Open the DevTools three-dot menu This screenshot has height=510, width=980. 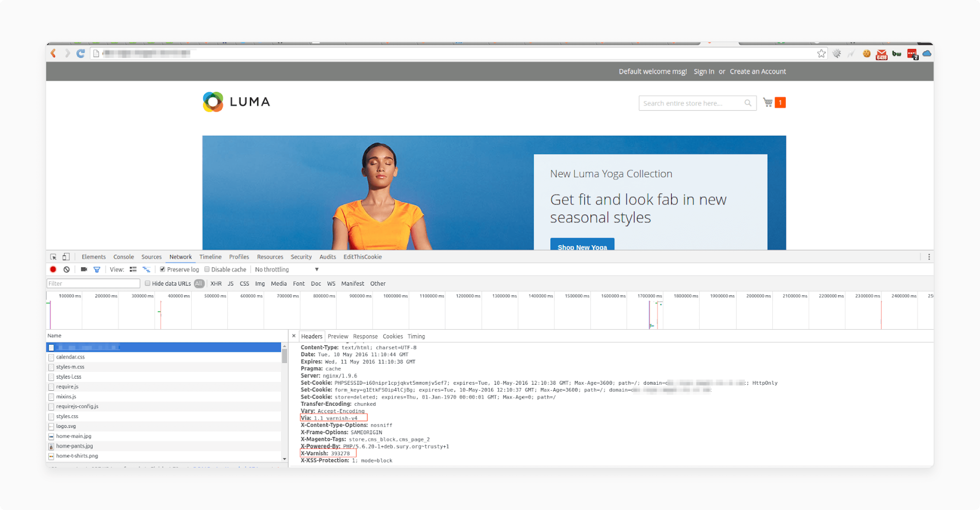(x=929, y=257)
